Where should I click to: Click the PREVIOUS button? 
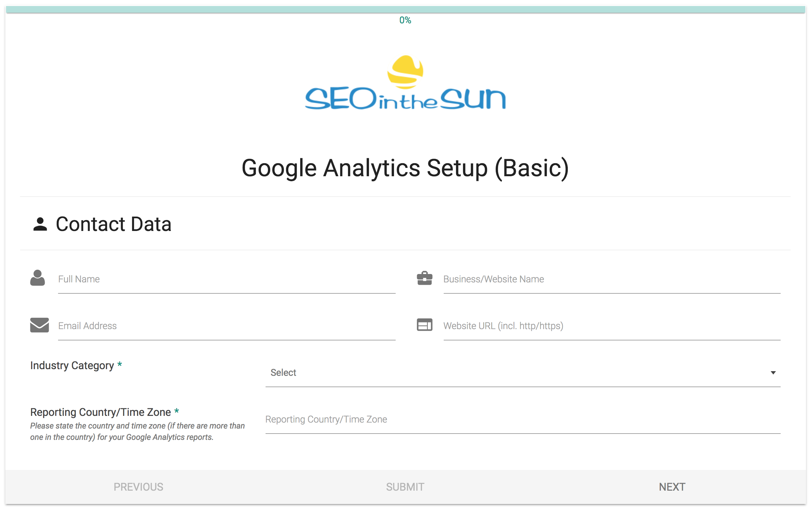(138, 487)
